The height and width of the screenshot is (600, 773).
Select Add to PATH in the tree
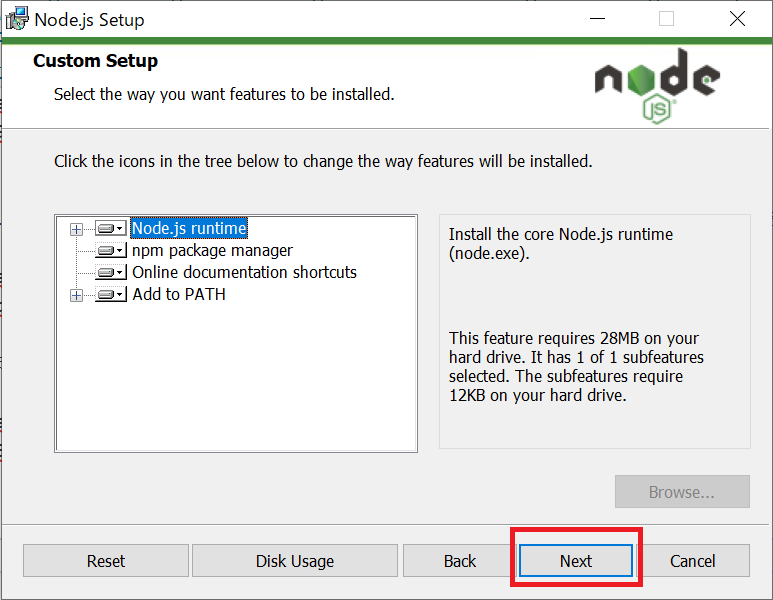click(x=179, y=294)
